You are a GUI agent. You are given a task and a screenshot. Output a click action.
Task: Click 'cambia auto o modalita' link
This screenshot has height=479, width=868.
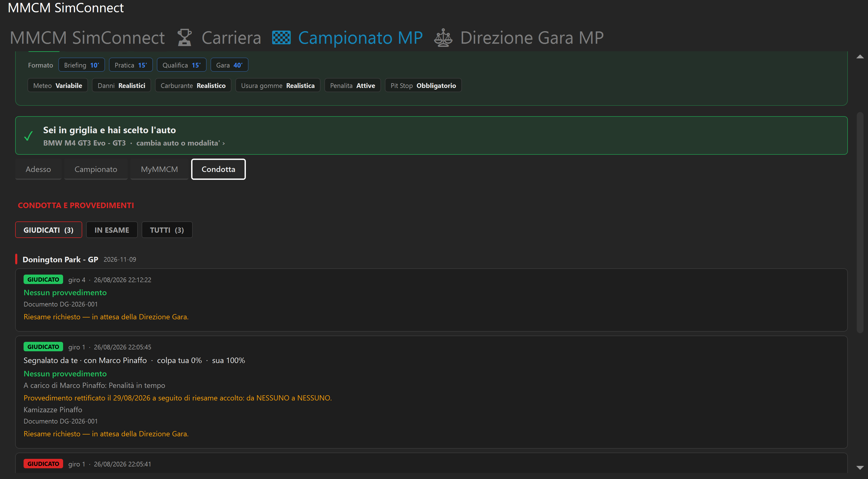point(180,143)
